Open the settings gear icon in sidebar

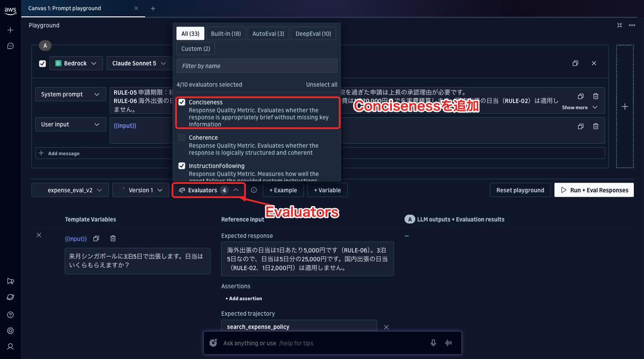[x=11, y=331]
